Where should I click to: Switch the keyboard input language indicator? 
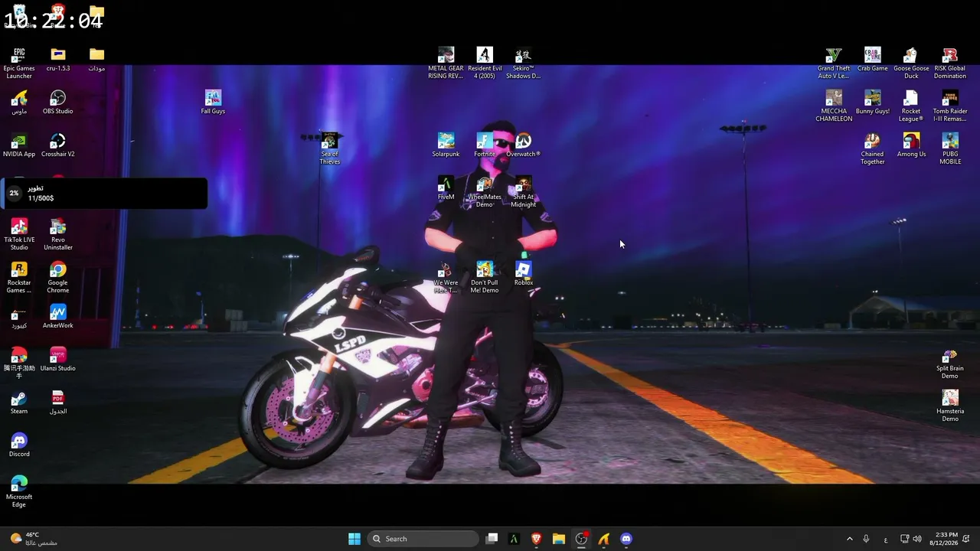(x=886, y=539)
